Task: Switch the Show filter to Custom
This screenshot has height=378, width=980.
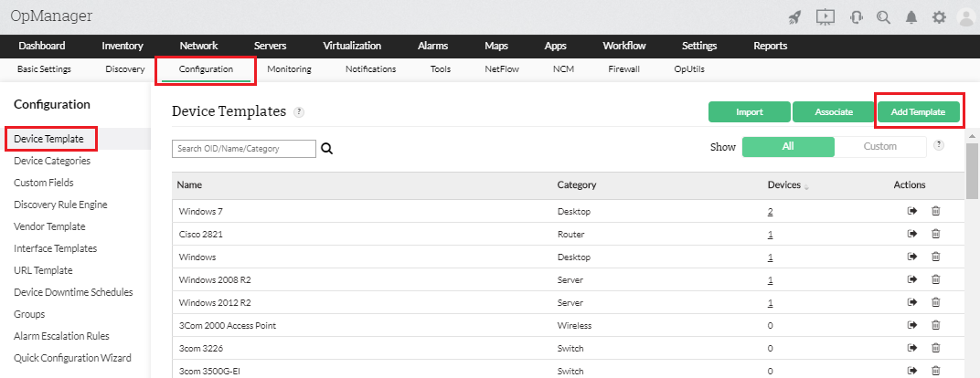Action: pos(880,146)
